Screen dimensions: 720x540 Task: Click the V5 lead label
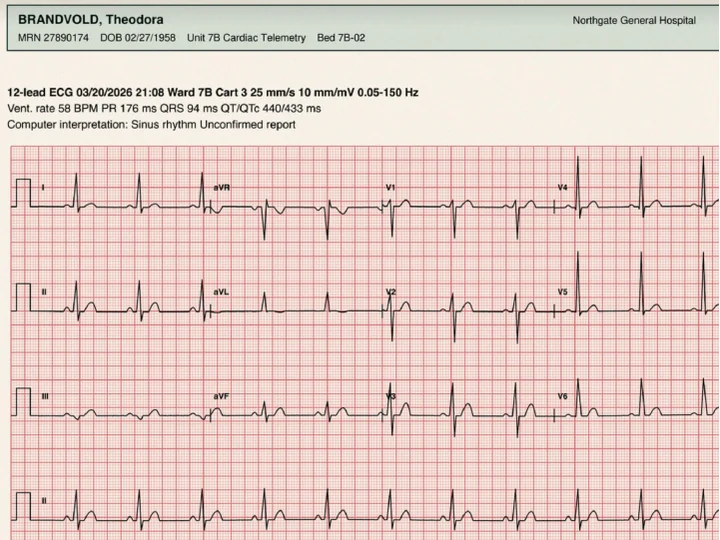click(x=562, y=292)
